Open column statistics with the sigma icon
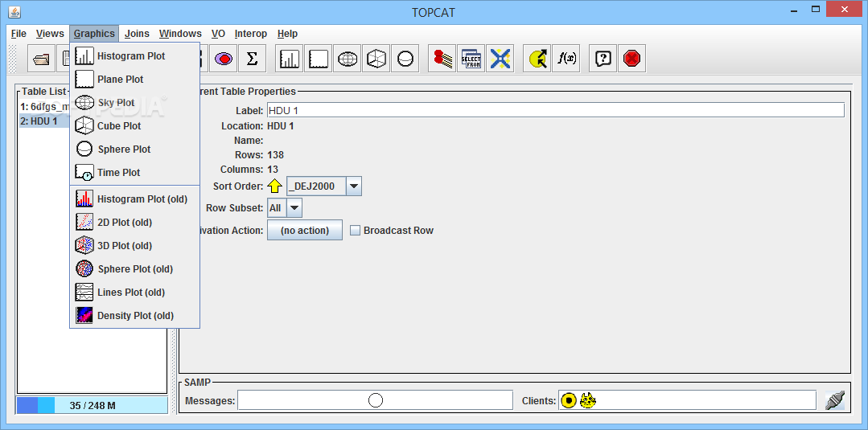 point(252,59)
